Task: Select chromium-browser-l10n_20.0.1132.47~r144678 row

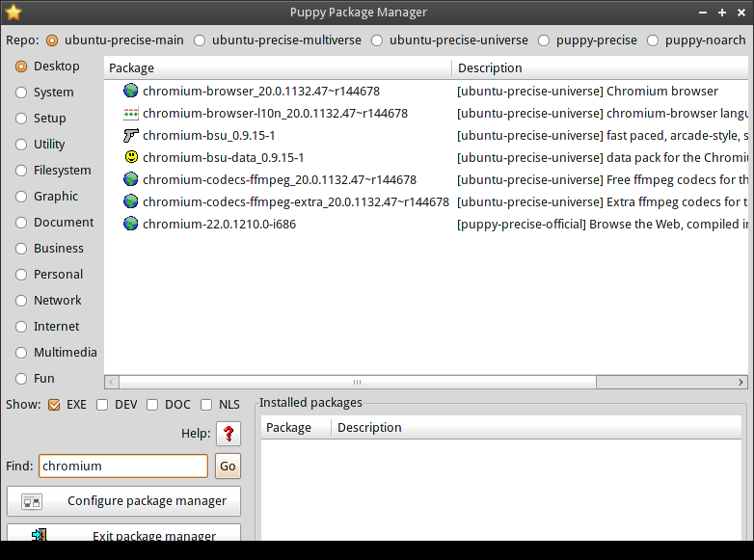Action: (x=426, y=113)
